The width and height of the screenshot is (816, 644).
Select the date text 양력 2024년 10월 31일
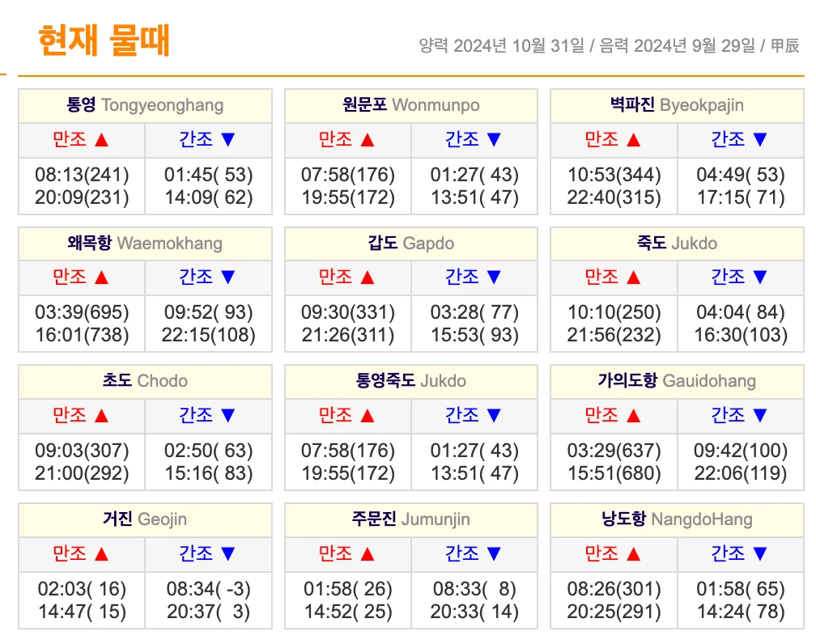point(501,47)
